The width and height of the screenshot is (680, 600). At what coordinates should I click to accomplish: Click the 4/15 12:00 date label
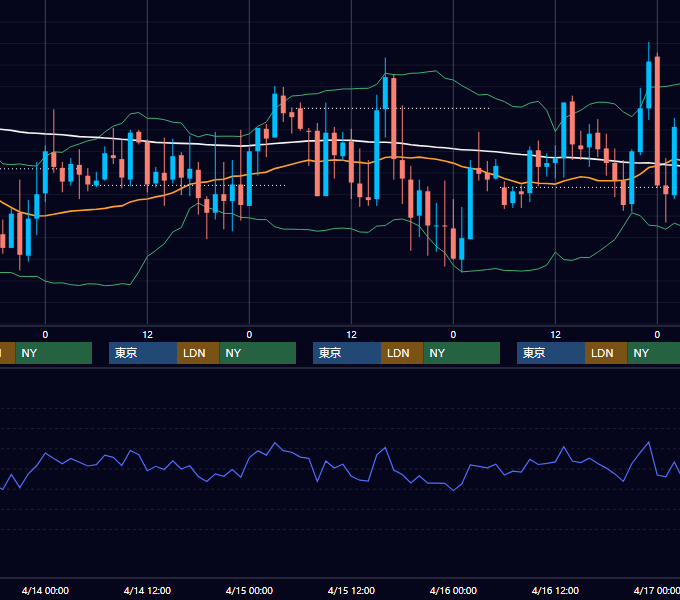[351, 590]
